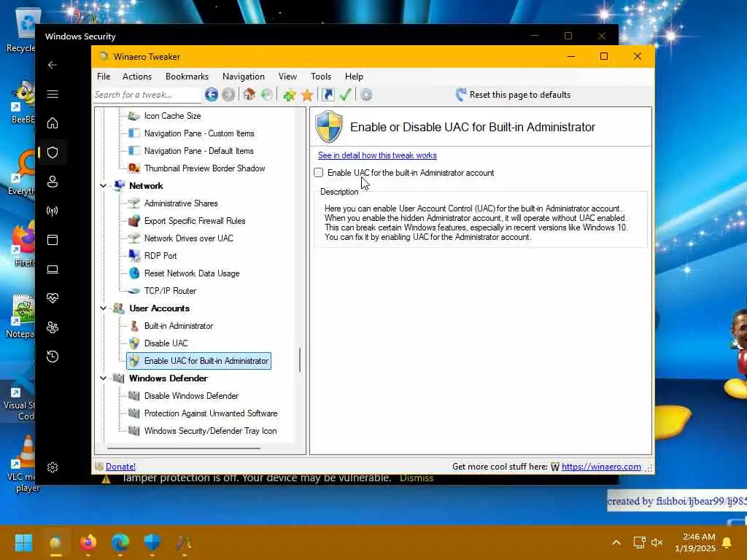Click the tree pane vertical scrollbar thumb
Viewport: 747px width, 560px height.
(300, 359)
